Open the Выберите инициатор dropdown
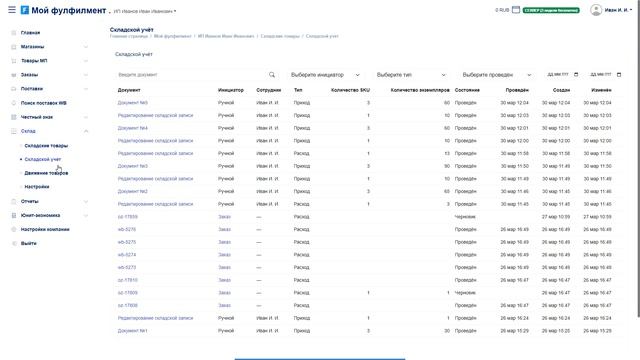 325,75
